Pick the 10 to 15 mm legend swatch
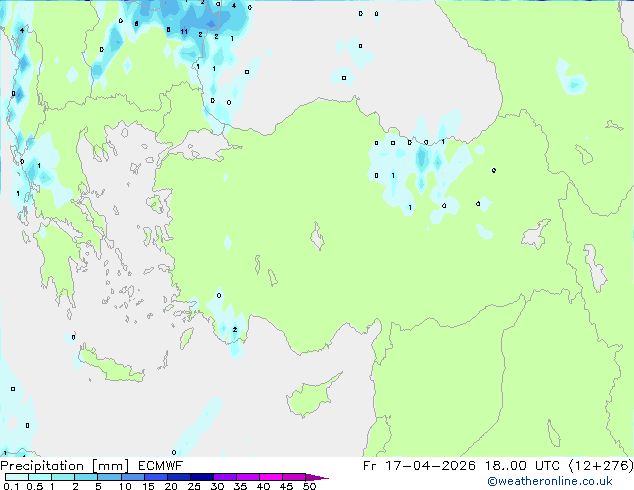Image resolution: width=634 pixels, height=490 pixels. [x=132, y=477]
